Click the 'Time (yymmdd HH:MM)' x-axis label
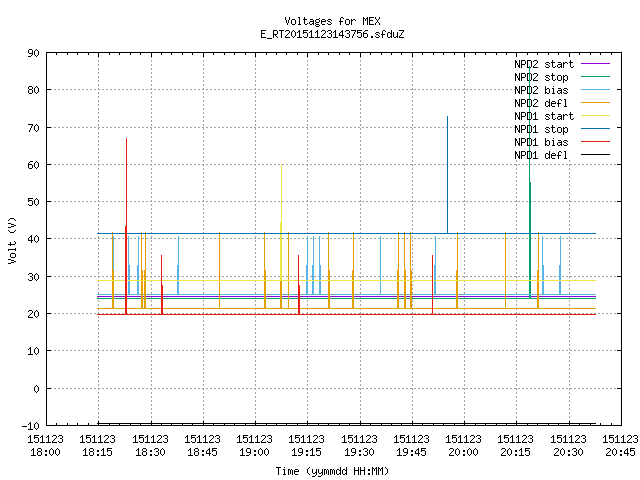 (x=332, y=471)
